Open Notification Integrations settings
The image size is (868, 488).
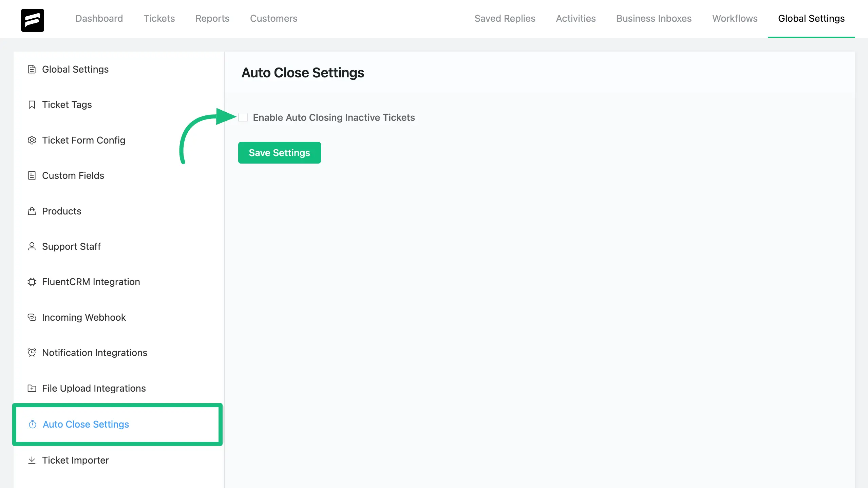tap(119, 353)
